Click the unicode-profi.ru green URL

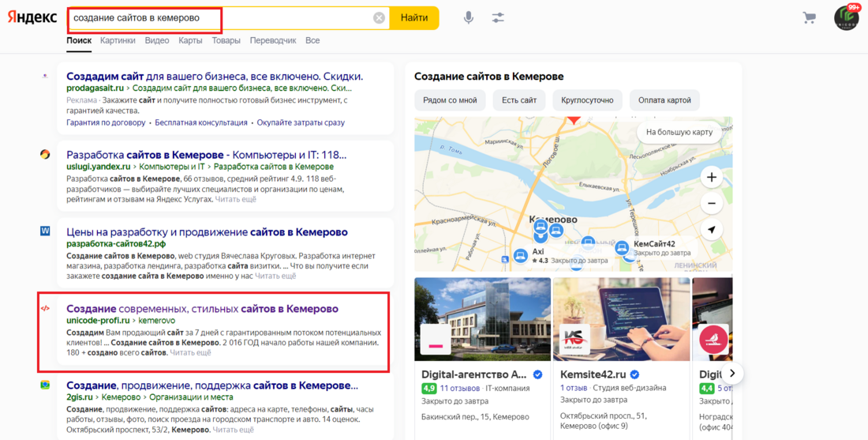[98, 320]
